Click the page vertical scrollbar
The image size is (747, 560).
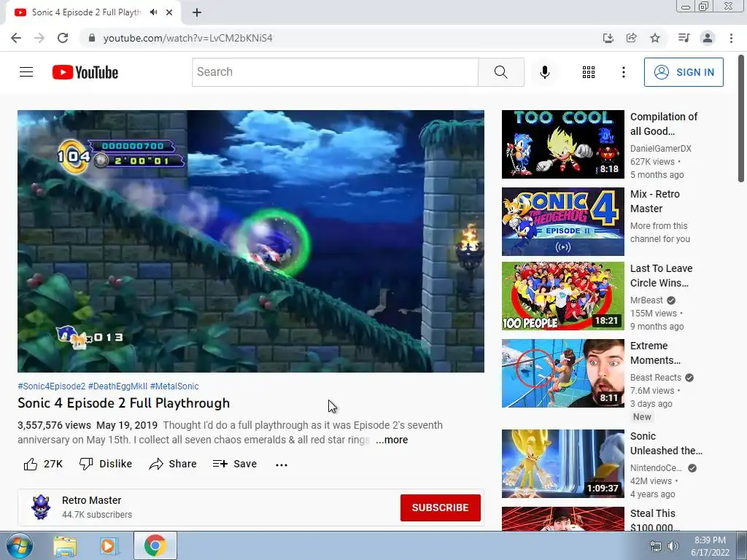coord(741,118)
